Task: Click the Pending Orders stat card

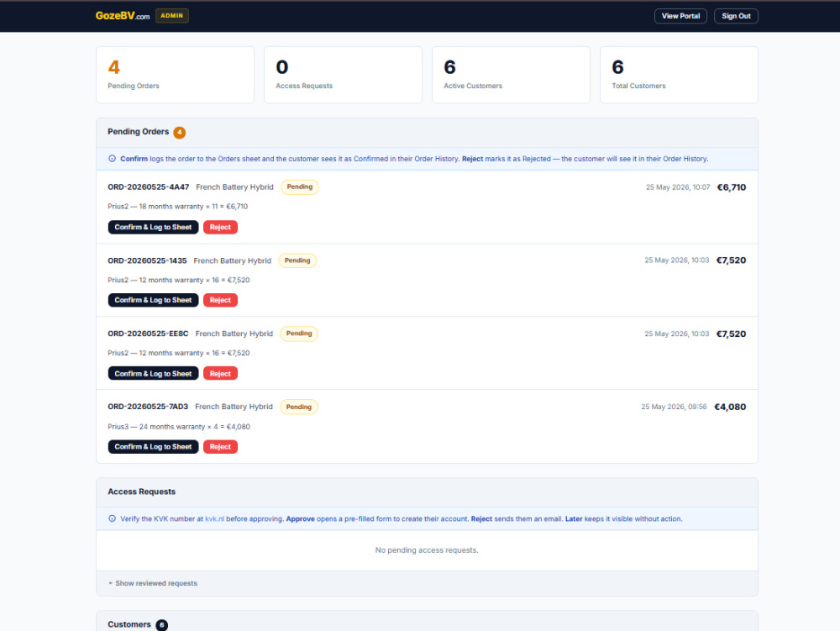Action: tap(176, 75)
